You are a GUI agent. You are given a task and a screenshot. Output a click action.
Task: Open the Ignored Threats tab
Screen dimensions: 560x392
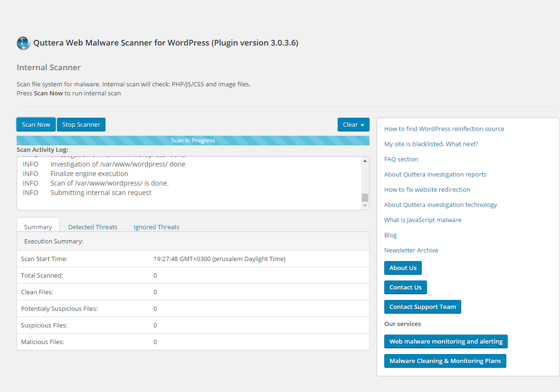point(156,227)
